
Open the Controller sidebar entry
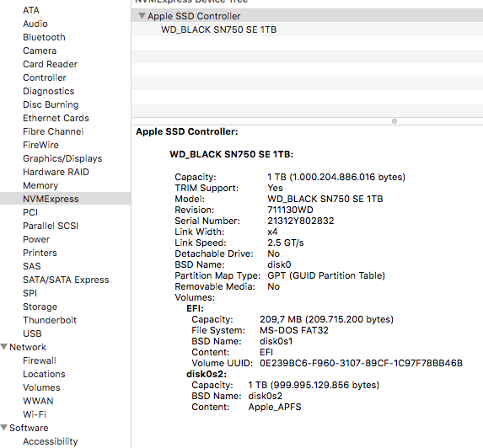coord(45,77)
